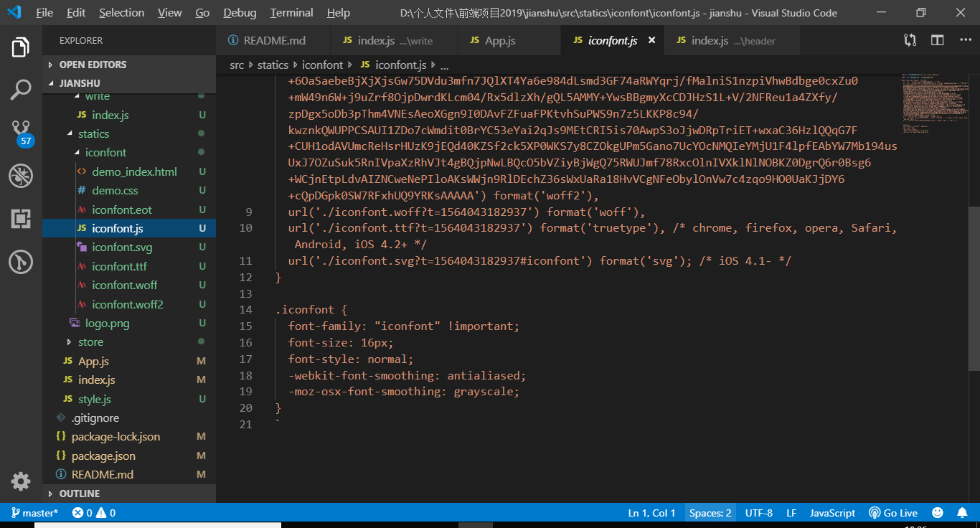Change indentation via Spaces: 2
Viewport: 980px width, 528px height.
tap(710, 513)
